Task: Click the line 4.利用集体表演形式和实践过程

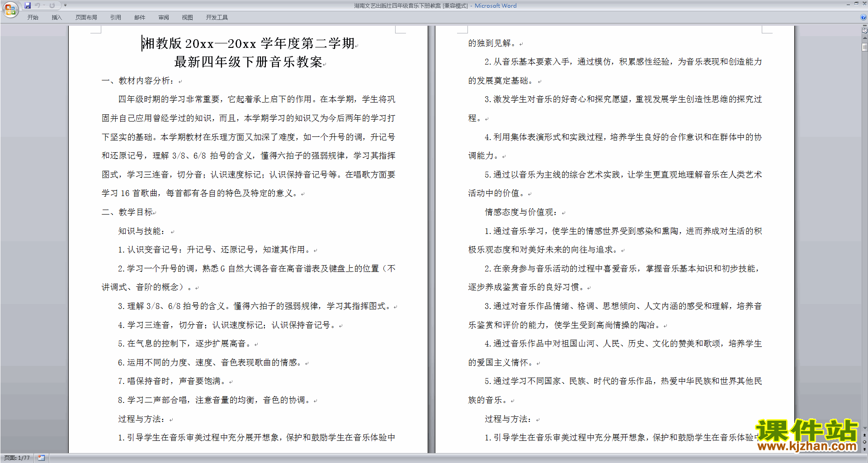Action: point(623,137)
